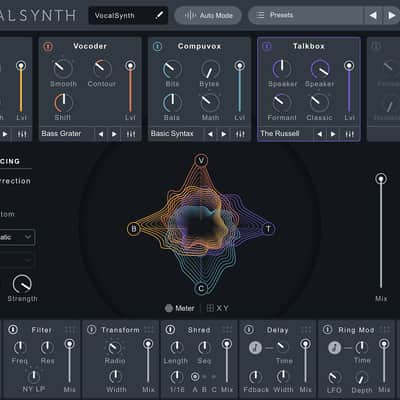Toggle the Delay effect power button

pyautogui.click(x=249, y=330)
